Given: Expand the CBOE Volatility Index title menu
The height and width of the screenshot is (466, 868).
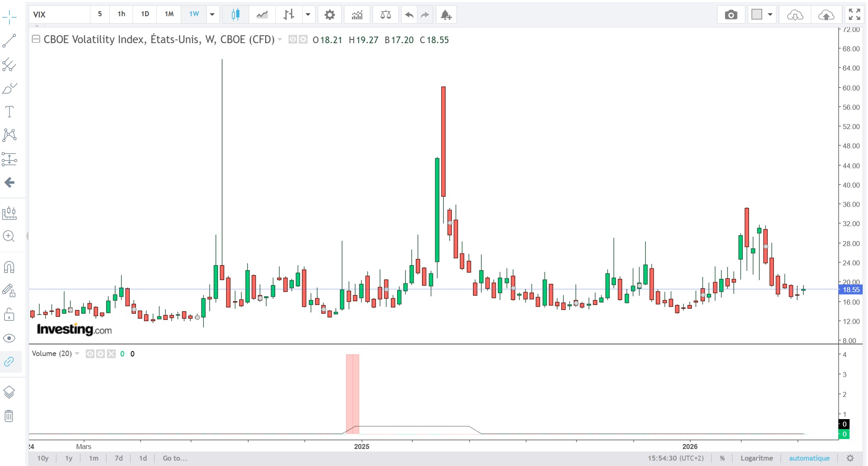Looking at the screenshot, I should (280, 39).
